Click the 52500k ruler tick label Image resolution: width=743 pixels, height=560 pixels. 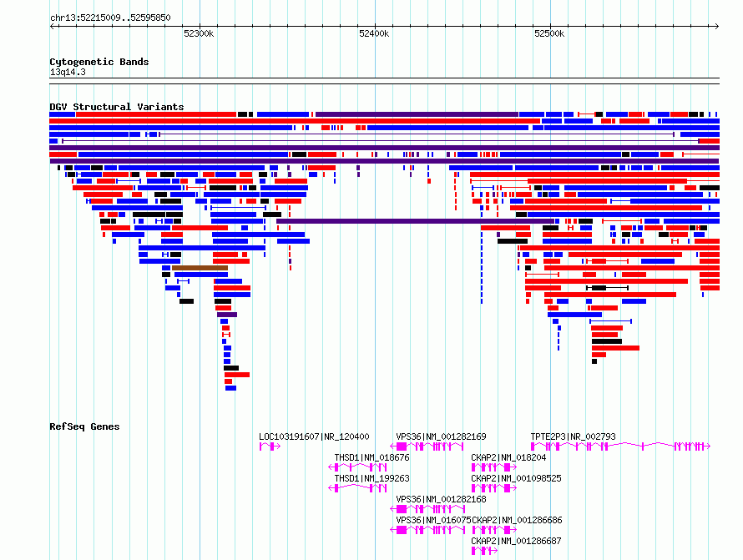click(549, 33)
